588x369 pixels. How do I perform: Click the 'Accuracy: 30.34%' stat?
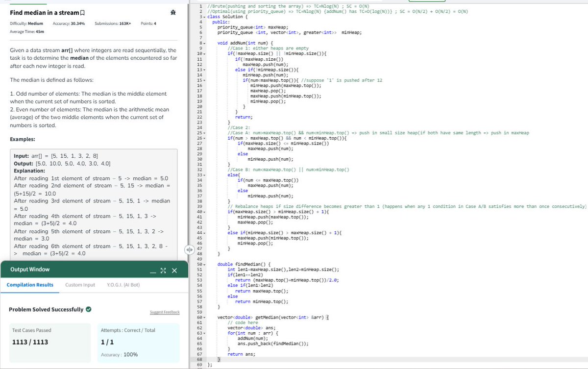tap(69, 23)
